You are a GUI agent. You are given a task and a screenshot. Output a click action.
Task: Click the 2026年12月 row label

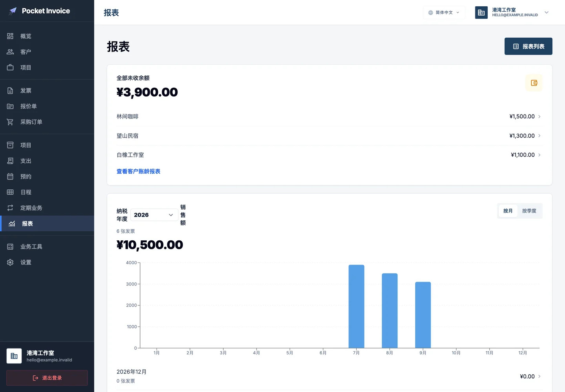point(131,372)
